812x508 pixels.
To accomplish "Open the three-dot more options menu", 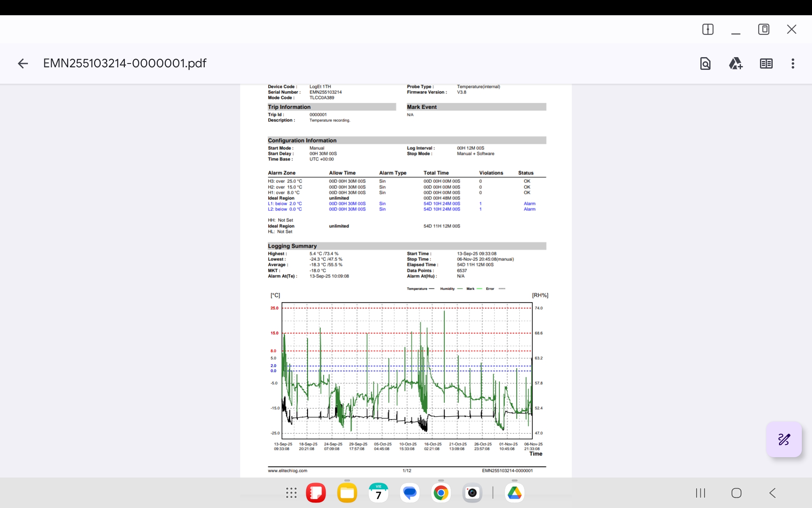I will (x=793, y=63).
